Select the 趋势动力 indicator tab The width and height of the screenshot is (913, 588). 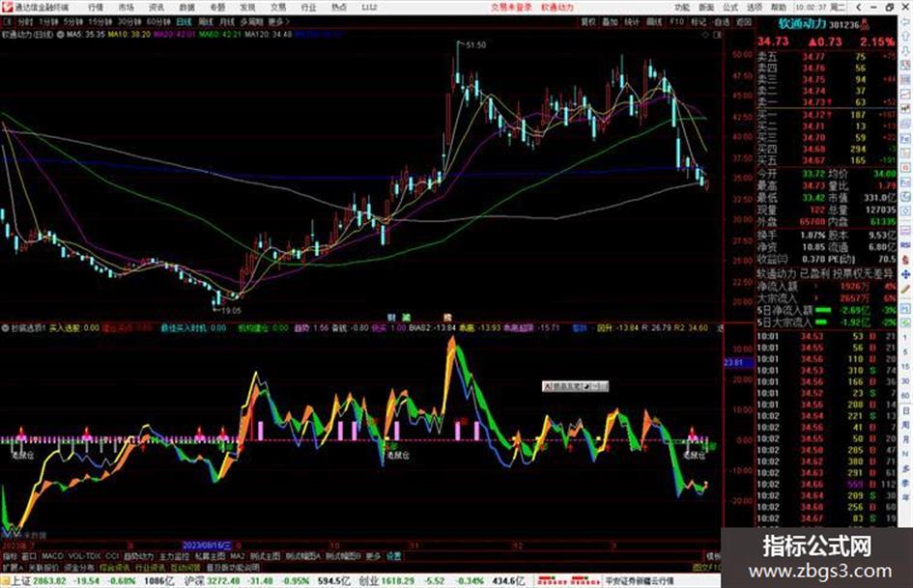click(138, 556)
